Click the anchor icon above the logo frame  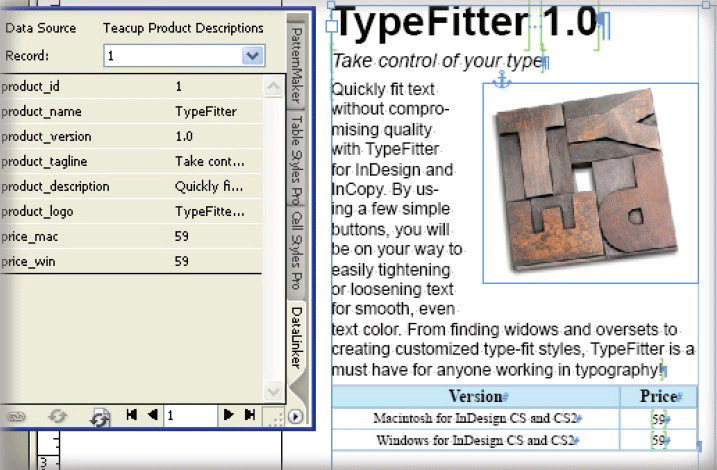(502, 80)
